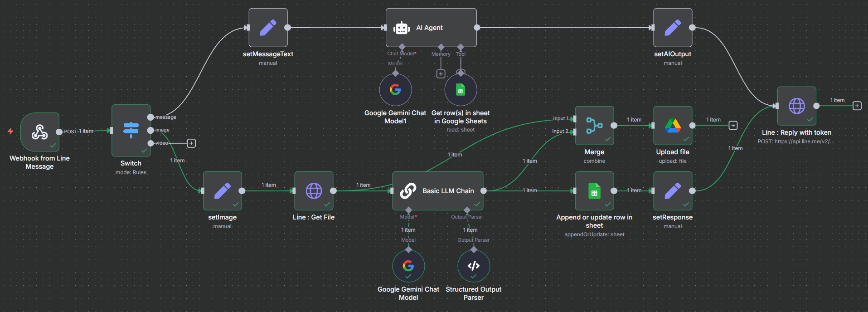This screenshot has width=868, height=312.
Task: Add node after Line Reply with token
Action: tap(857, 106)
